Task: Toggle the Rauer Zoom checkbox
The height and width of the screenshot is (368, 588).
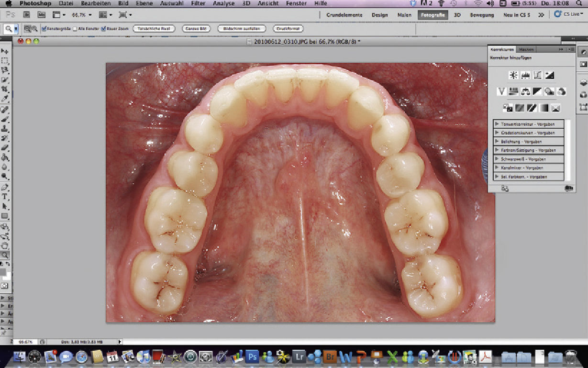Action: [104, 29]
